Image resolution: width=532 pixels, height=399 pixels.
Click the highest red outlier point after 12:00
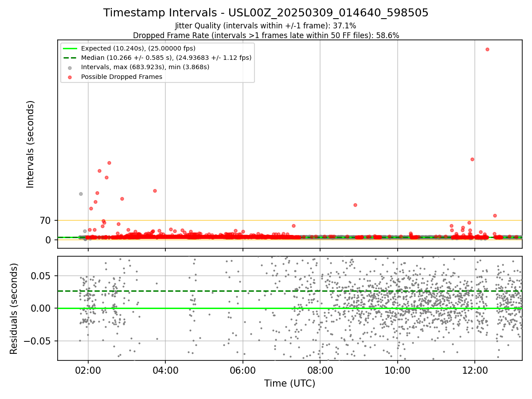coord(487,49)
